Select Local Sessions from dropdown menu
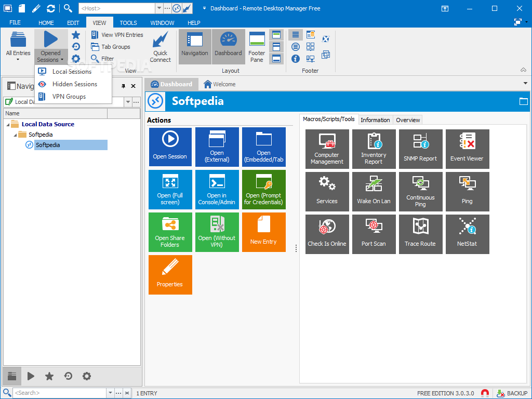Image resolution: width=532 pixels, height=399 pixels. 72,72
